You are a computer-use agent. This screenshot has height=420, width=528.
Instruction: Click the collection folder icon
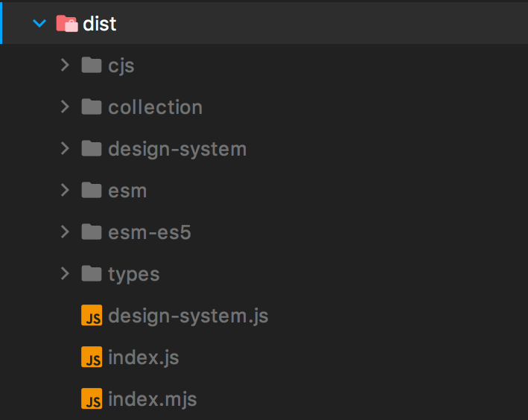click(92, 106)
